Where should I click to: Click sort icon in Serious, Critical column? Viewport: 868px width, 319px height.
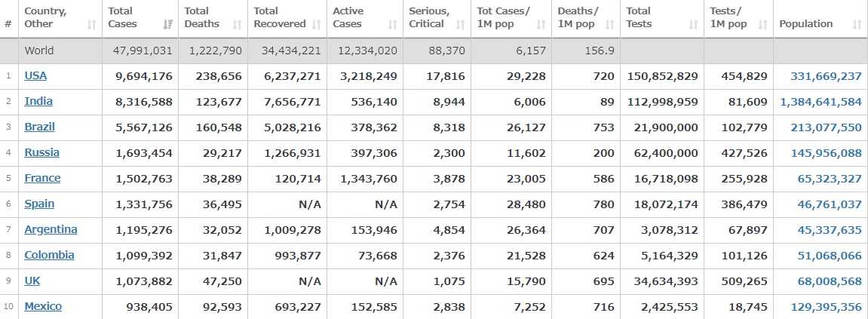461,25
